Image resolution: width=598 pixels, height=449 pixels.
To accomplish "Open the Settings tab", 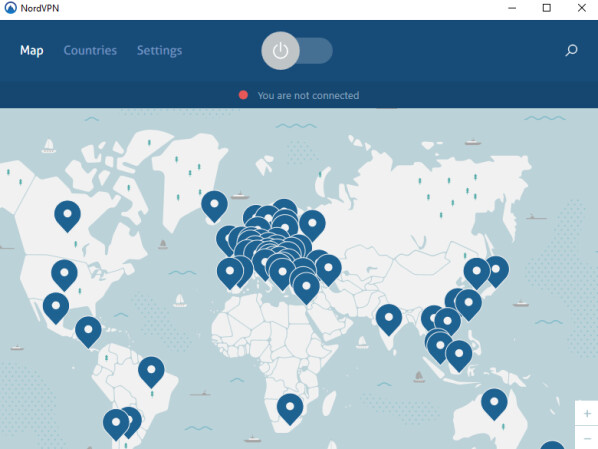I will (x=159, y=50).
